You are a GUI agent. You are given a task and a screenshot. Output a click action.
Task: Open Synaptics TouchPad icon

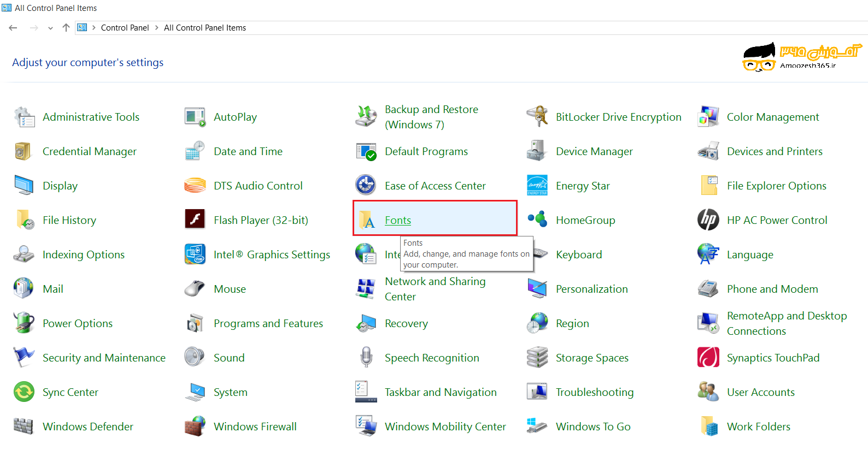tap(708, 358)
